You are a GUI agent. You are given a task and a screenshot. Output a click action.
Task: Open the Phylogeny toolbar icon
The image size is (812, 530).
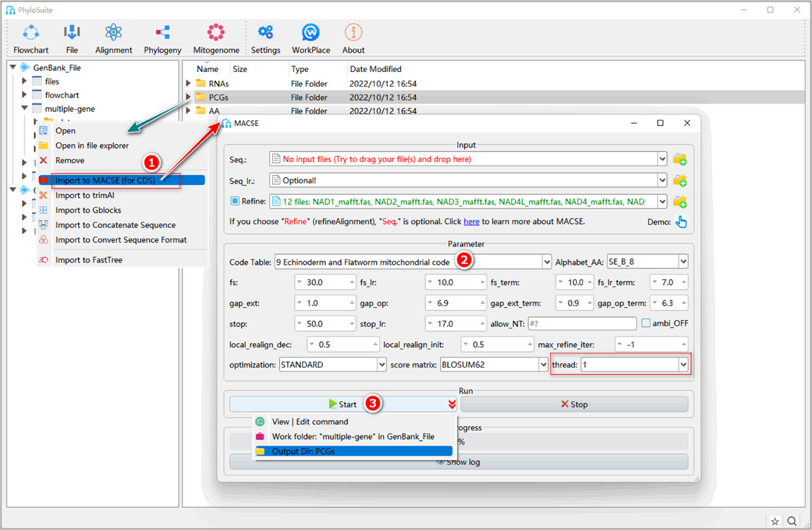(x=163, y=33)
